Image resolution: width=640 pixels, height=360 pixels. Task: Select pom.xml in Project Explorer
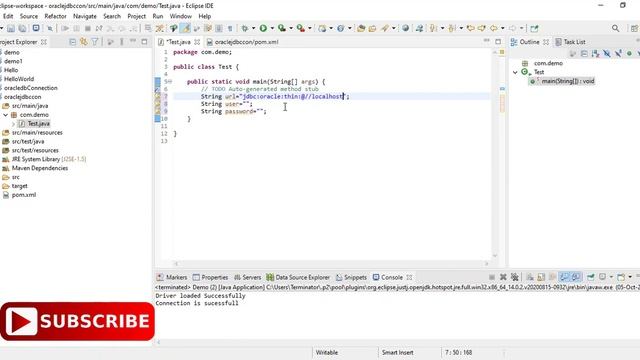[x=23, y=195]
